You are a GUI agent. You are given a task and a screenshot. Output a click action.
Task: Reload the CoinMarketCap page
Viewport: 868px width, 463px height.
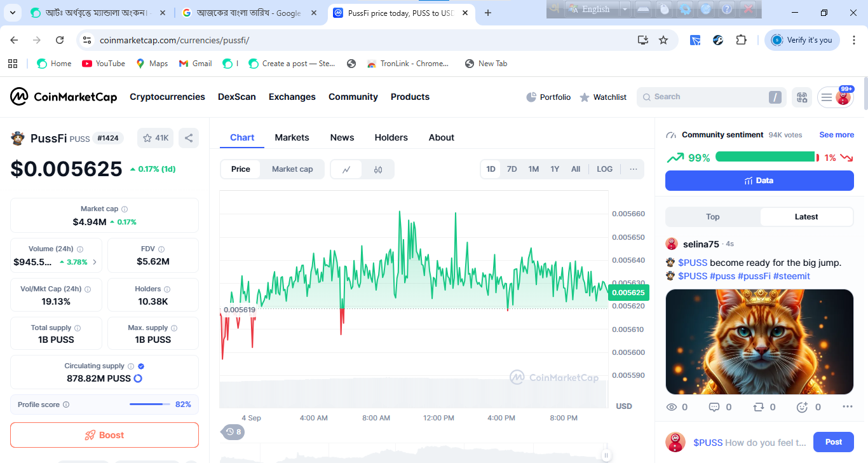(x=60, y=40)
